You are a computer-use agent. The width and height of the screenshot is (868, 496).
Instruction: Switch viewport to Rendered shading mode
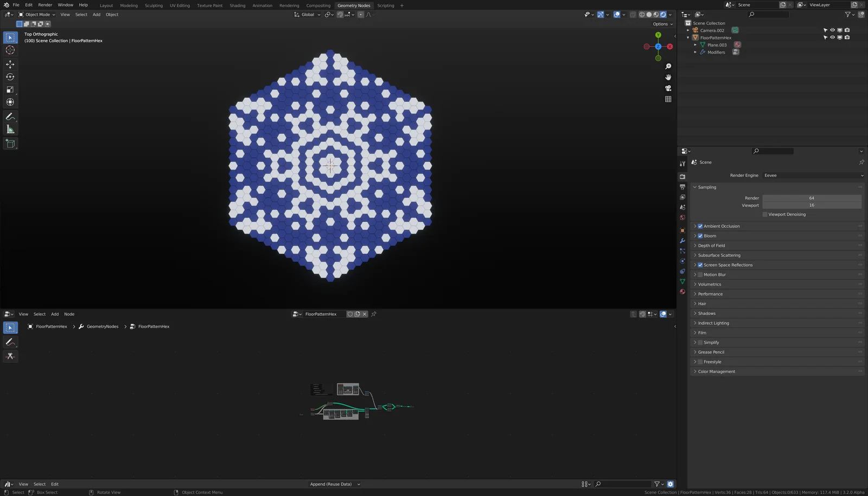663,15
